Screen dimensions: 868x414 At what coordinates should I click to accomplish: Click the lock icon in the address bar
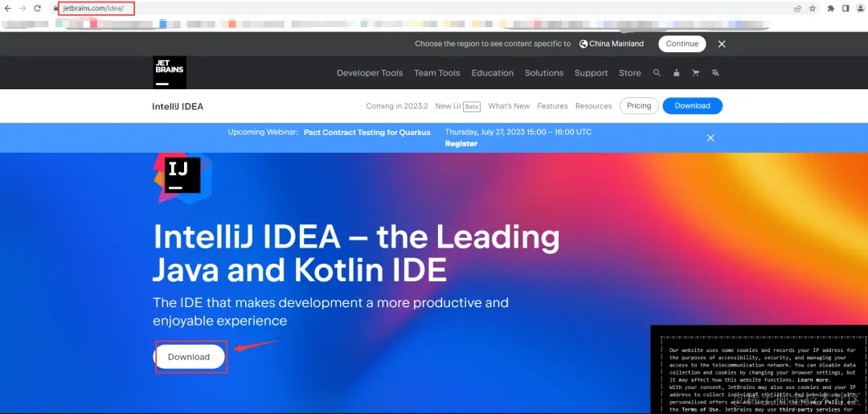[x=55, y=9]
